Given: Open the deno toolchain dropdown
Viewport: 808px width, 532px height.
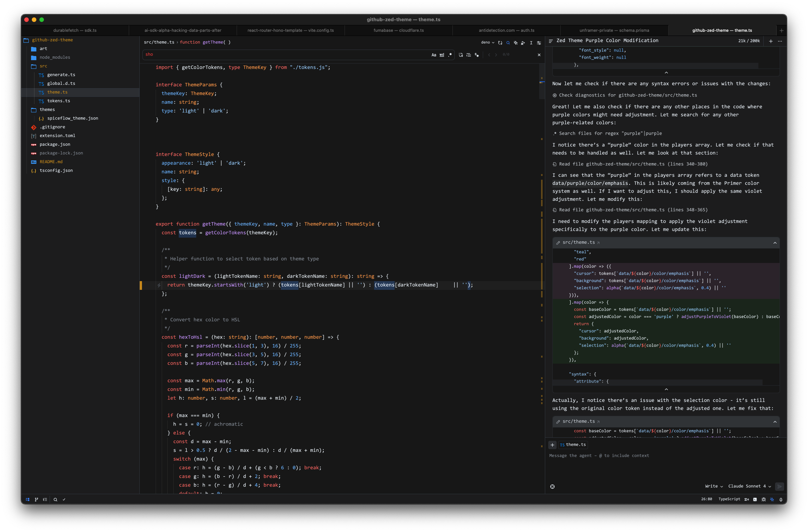Looking at the screenshot, I should coord(488,42).
